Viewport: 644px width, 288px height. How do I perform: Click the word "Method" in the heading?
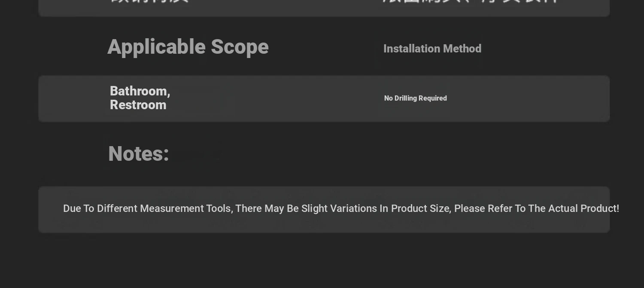pos(462,49)
